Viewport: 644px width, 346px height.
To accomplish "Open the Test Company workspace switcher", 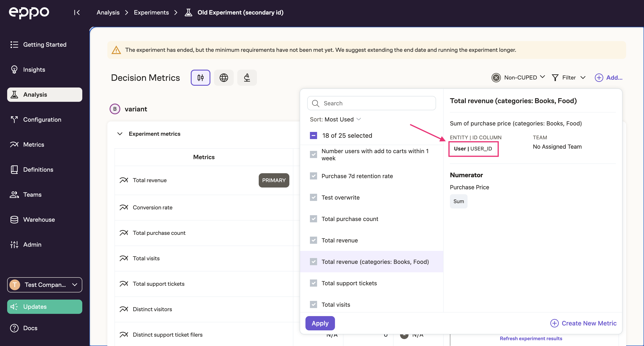I will pyautogui.click(x=44, y=285).
